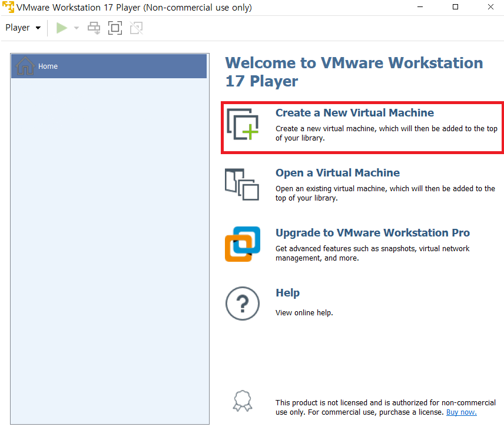504x430 pixels.
Task: Click Upgrade to VMware Workstation Pro heading
Action: [x=373, y=233]
